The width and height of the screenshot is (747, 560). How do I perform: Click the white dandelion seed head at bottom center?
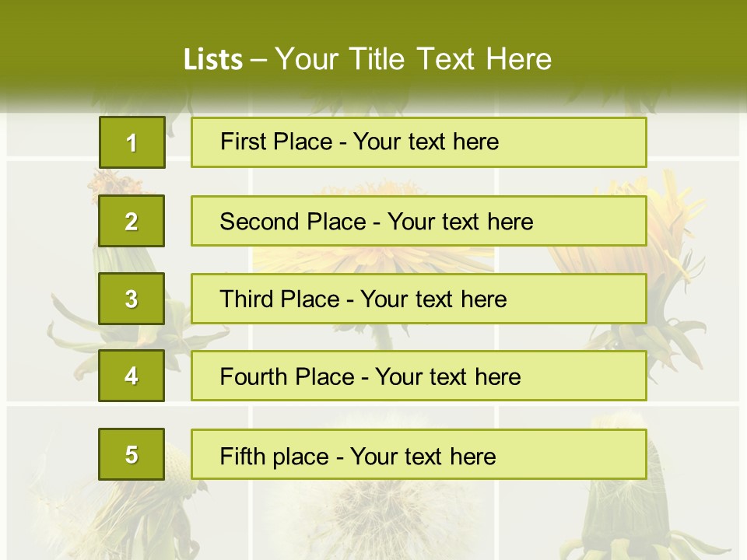[x=373, y=513]
